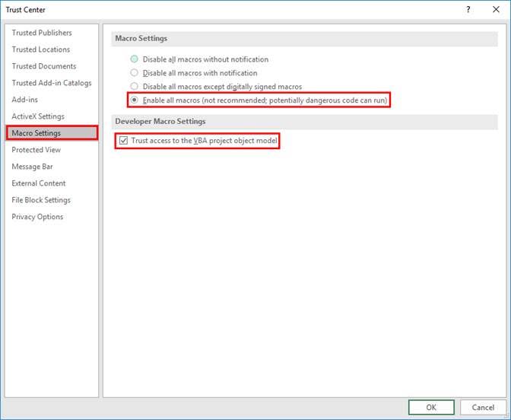Select Enable all macros radio button
The width and height of the screenshot is (511, 420).
pos(134,100)
